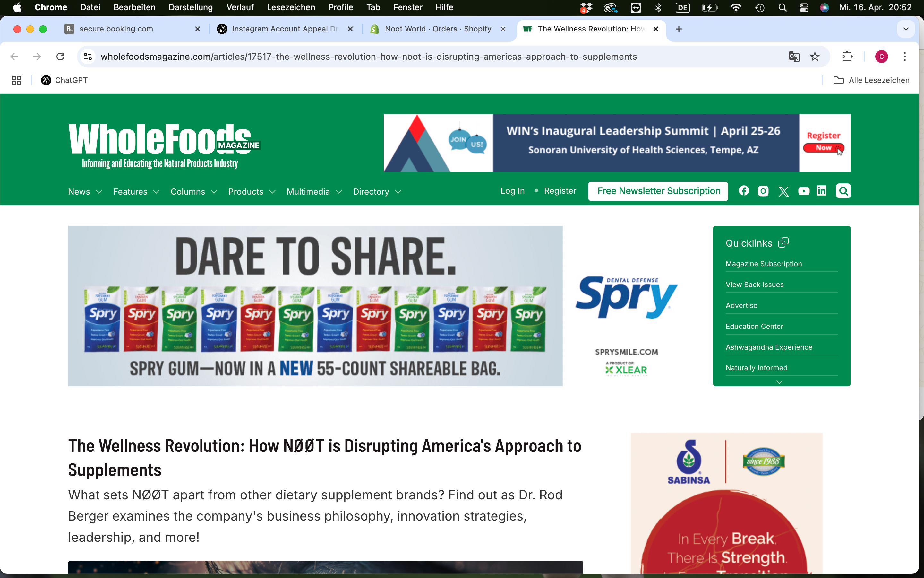This screenshot has width=924, height=578.
Task: Click the Quicklinks copy icon
Action: pyautogui.click(x=783, y=242)
